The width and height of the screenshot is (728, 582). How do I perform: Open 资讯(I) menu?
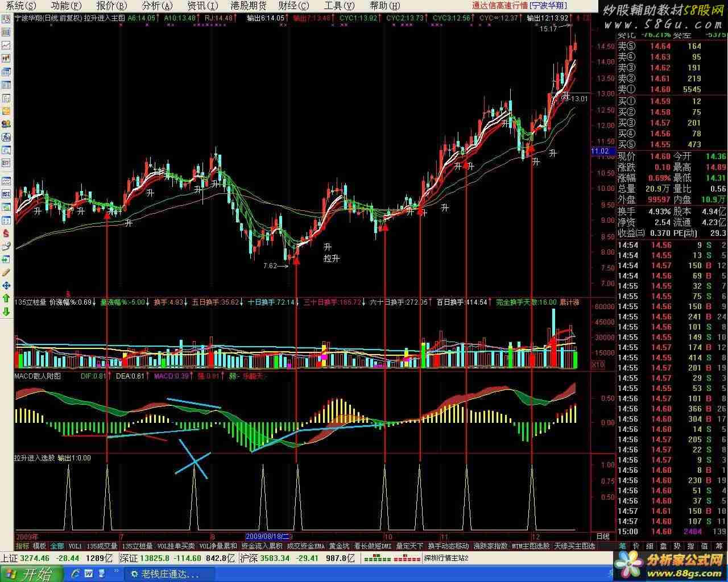click(x=203, y=6)
